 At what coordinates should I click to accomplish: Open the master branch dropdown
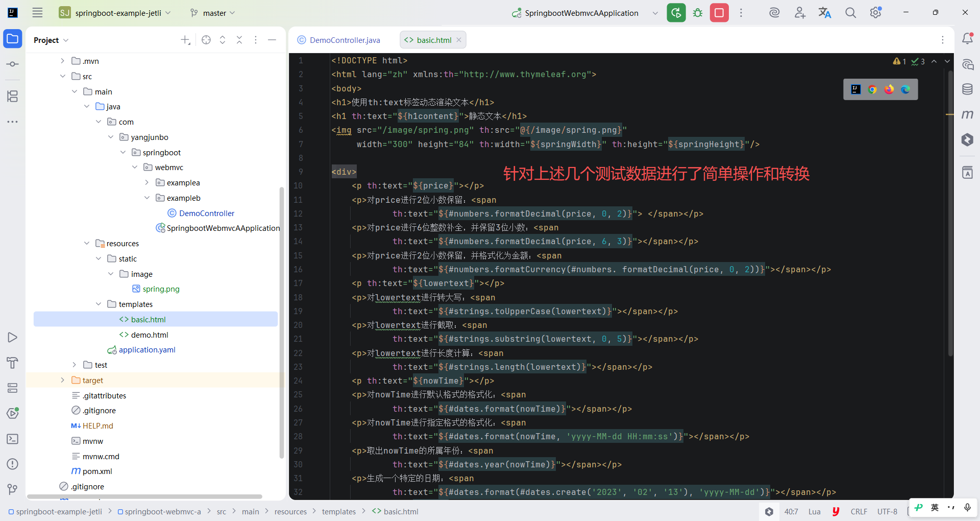coord(212,13)
